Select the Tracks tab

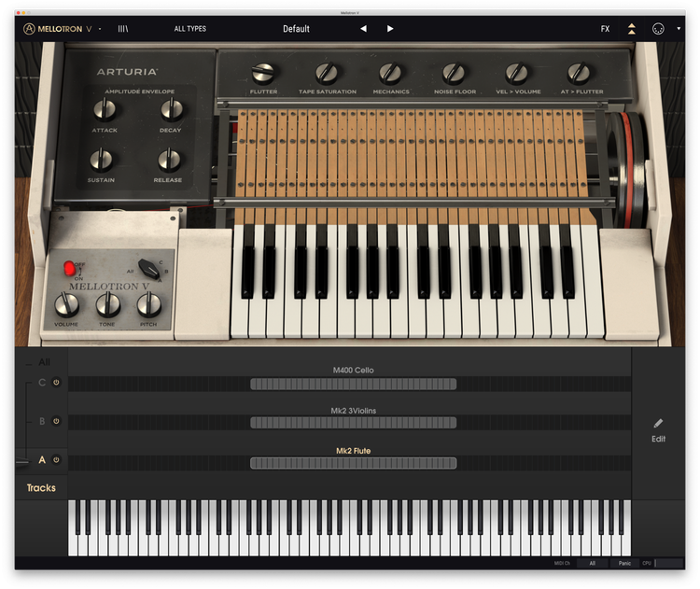click(x=41, y=488)
